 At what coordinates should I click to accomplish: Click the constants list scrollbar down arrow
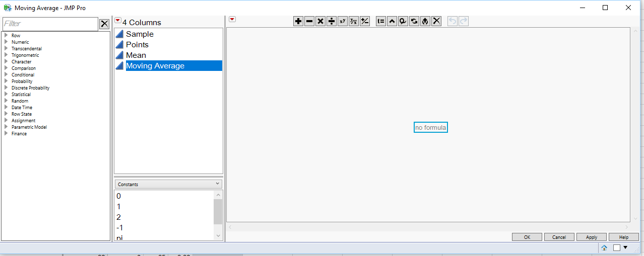(x=218, y=235)
